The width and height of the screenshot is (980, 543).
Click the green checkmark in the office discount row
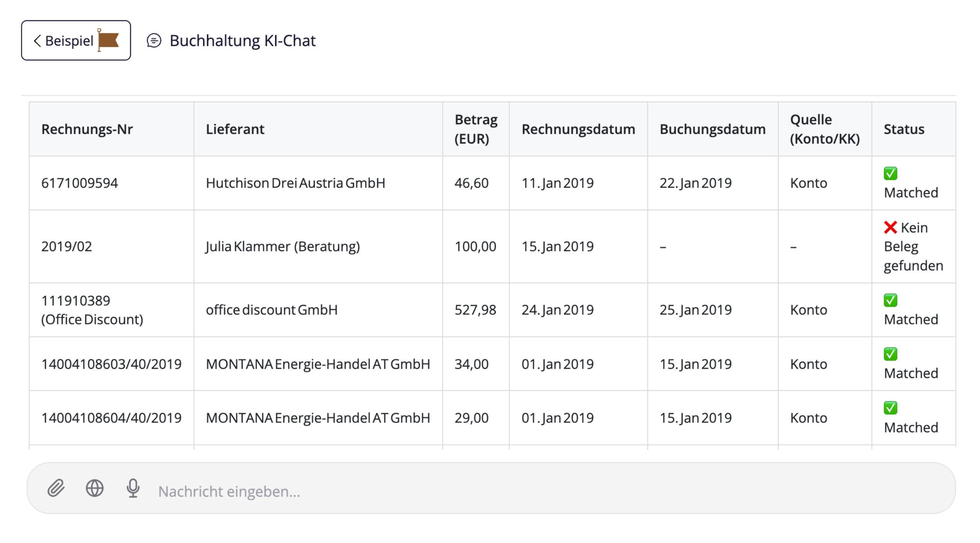890,300
